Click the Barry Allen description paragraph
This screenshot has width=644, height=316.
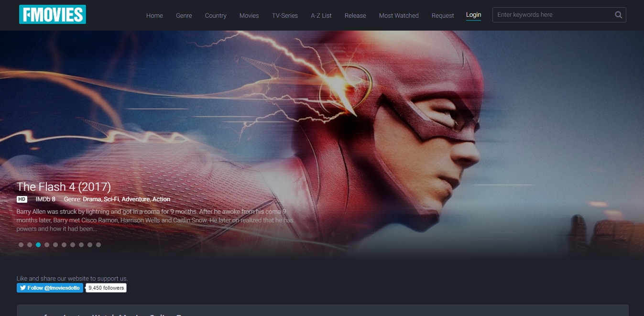155,220
